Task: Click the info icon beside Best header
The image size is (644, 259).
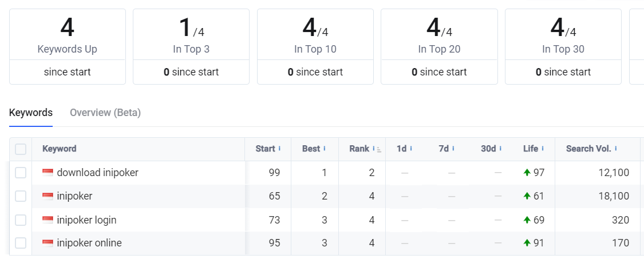Action: [x=325, y=149]
